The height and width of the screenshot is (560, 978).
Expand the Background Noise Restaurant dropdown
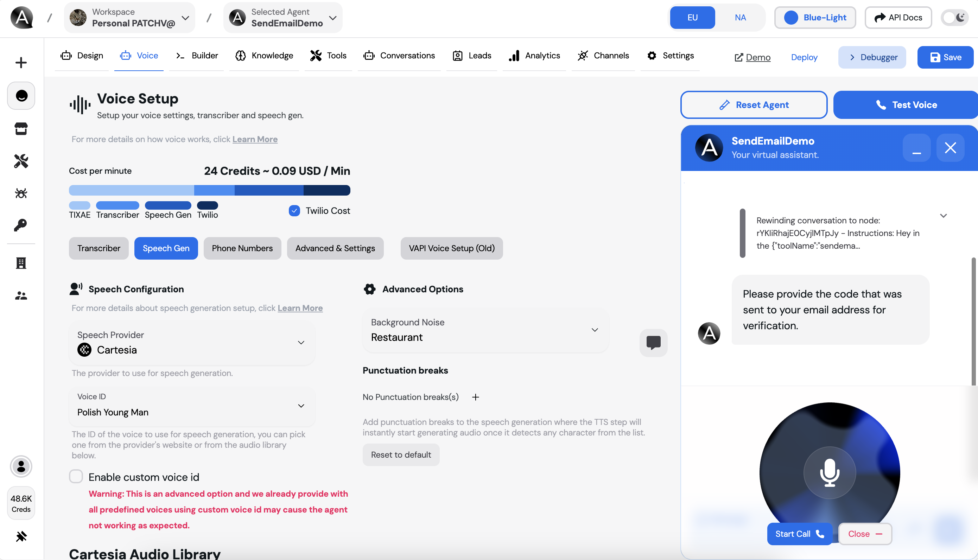[x=485, y=330]
